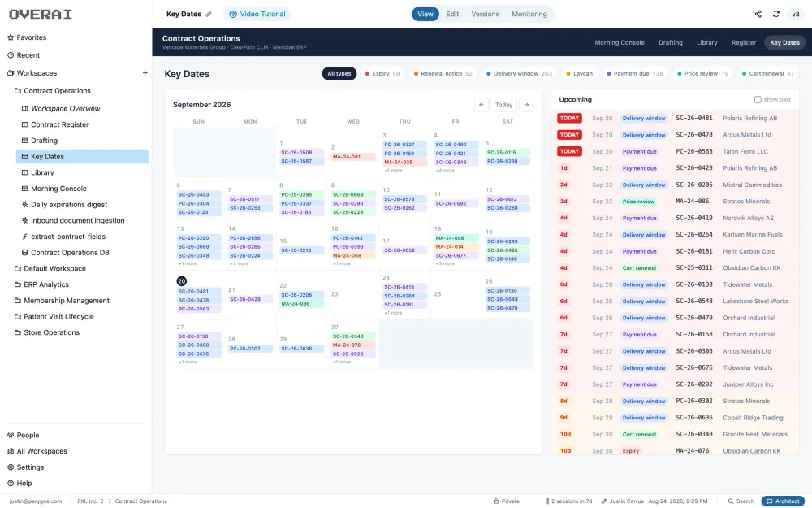Click the Today button above the calendar

[x=503, y=105]
